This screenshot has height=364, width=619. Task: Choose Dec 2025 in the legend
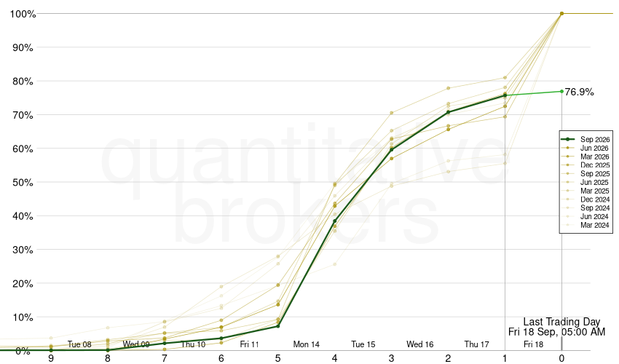(x=586, y=165)
